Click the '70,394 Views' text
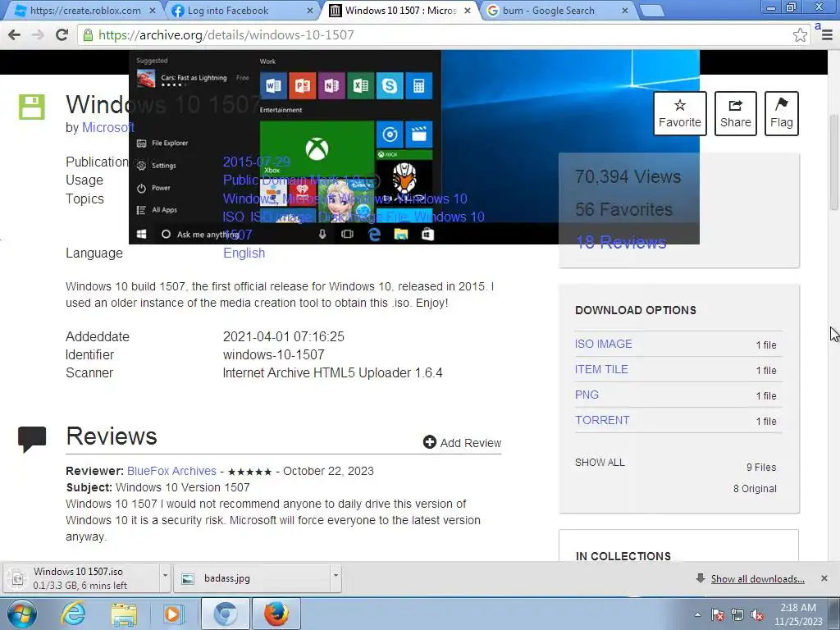The height and width of the screenshot is (630, 840). [628, 177]
